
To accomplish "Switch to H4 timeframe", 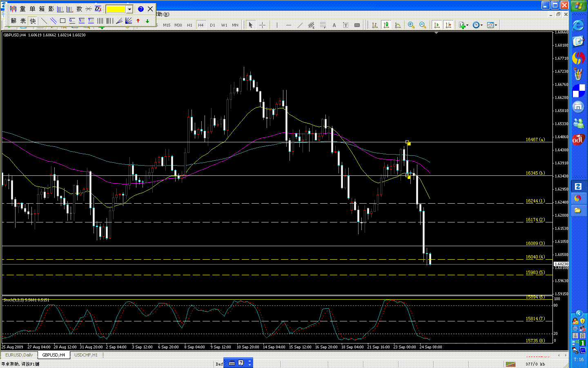I will 201,25.
